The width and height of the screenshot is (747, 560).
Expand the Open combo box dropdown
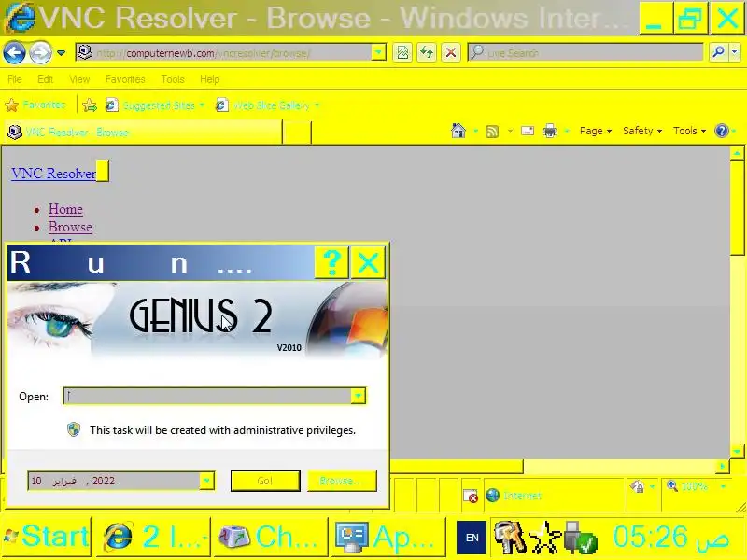pyautogui.click(x=359, y=396)
